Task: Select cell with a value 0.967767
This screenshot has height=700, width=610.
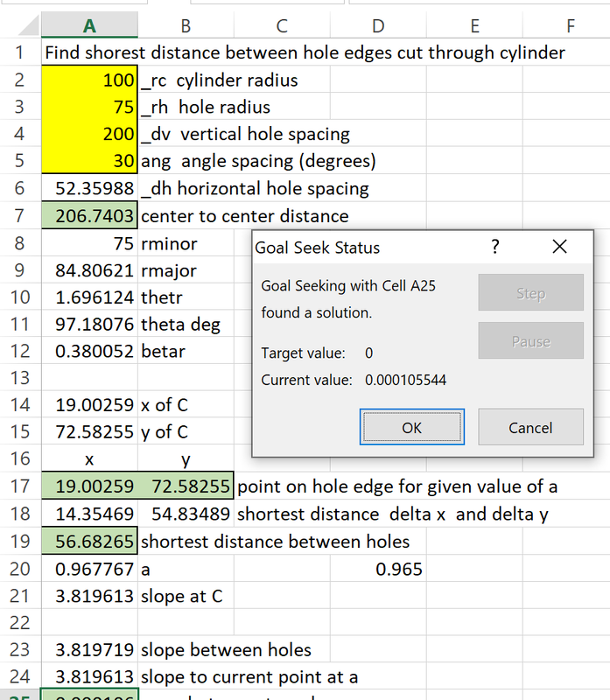Action: point(90,569)
